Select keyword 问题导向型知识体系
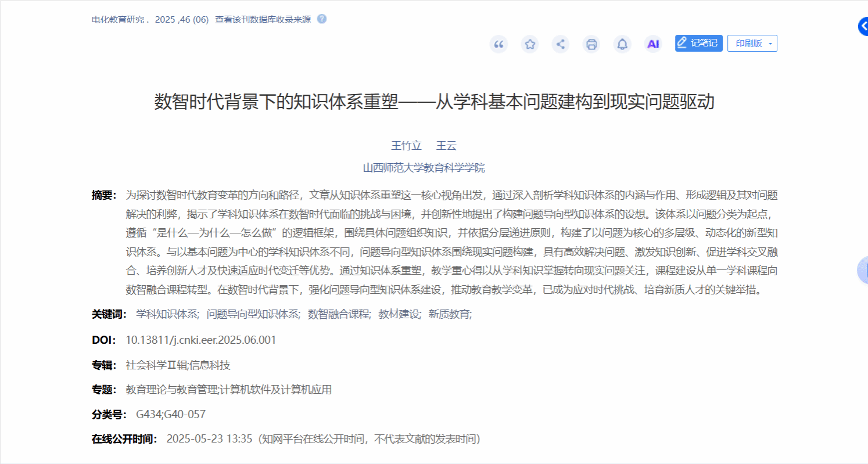Screen dimensions: 868x464 pyautogui.click(x=252, y=314)
